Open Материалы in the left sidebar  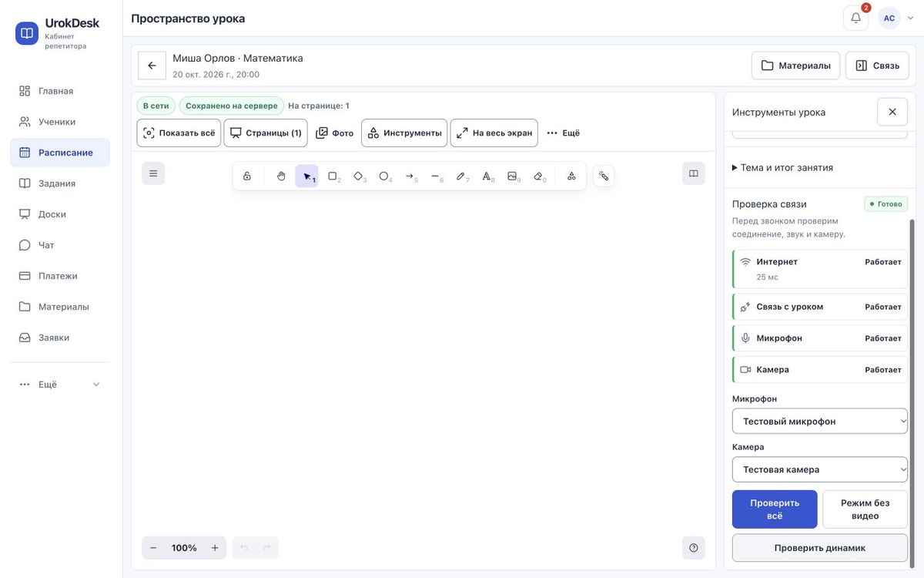pyautogui.click(x=60, y=307)
